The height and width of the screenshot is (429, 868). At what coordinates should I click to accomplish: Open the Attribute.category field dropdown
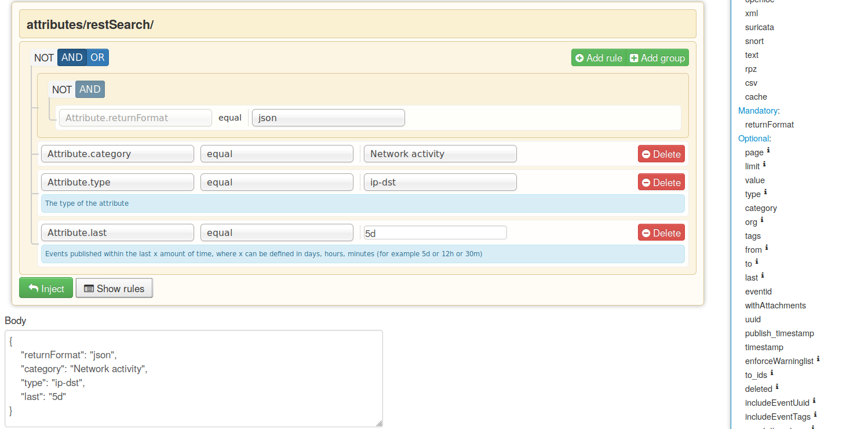tap(118, 154)
